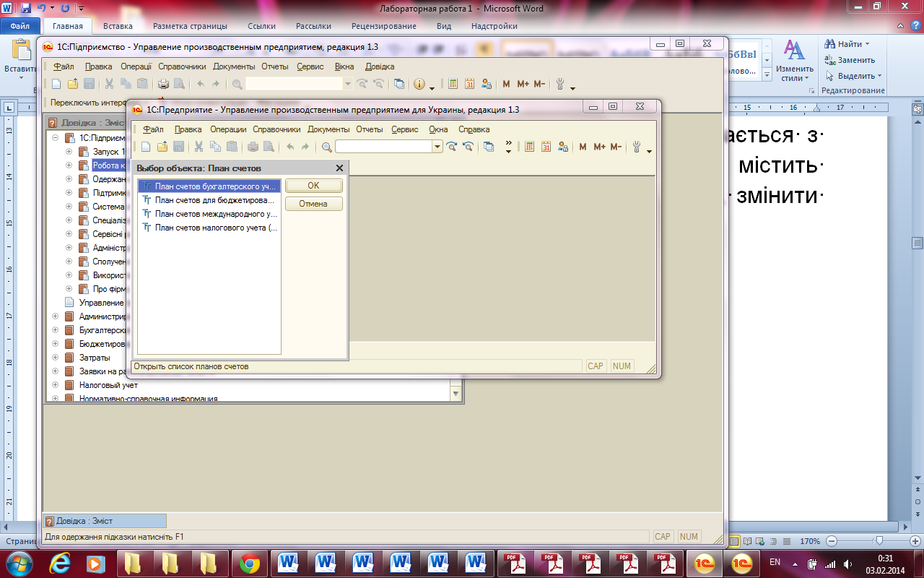Click the wrench icon in back 1C:Підприємство toolbar
Viewport: 924px width, 578px height.
(560, 84)
